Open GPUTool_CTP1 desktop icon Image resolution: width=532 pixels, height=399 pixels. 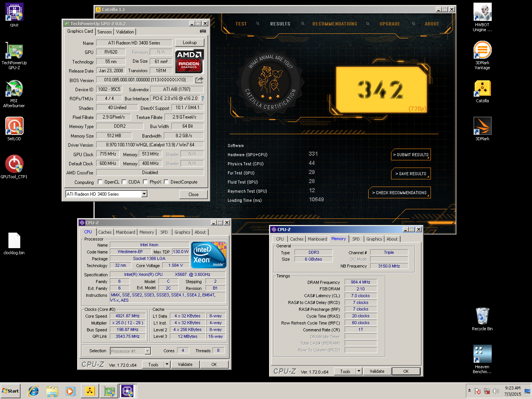tap(14, 167)
